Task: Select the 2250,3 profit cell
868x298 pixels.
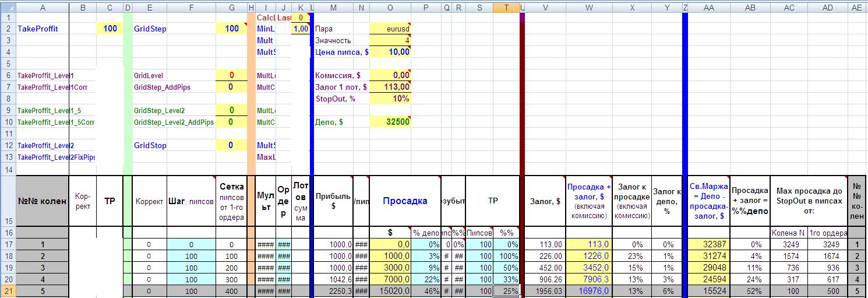Action: click(x=333, y=291)
